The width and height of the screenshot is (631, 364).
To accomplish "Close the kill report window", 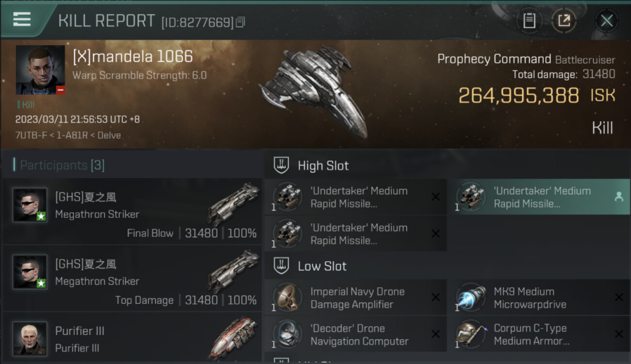I will [x=607, y=21].
